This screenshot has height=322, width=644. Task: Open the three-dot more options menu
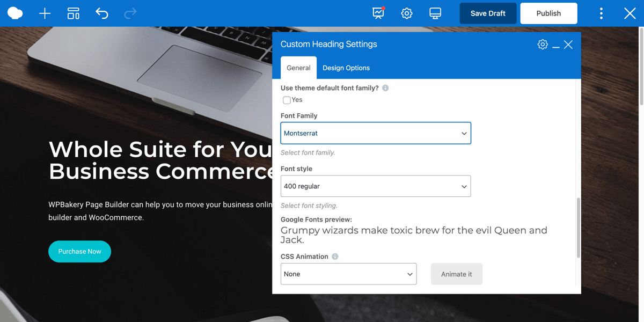click(x=601, y=13)
